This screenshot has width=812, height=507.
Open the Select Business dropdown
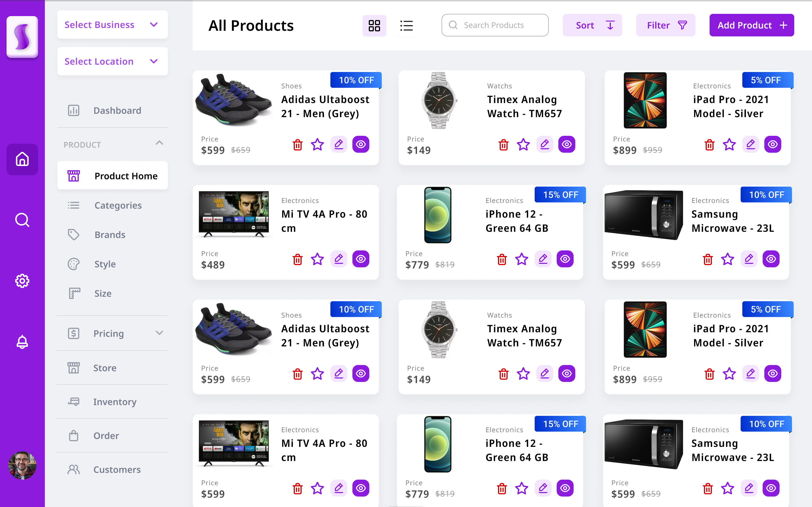tap(112, 25)
